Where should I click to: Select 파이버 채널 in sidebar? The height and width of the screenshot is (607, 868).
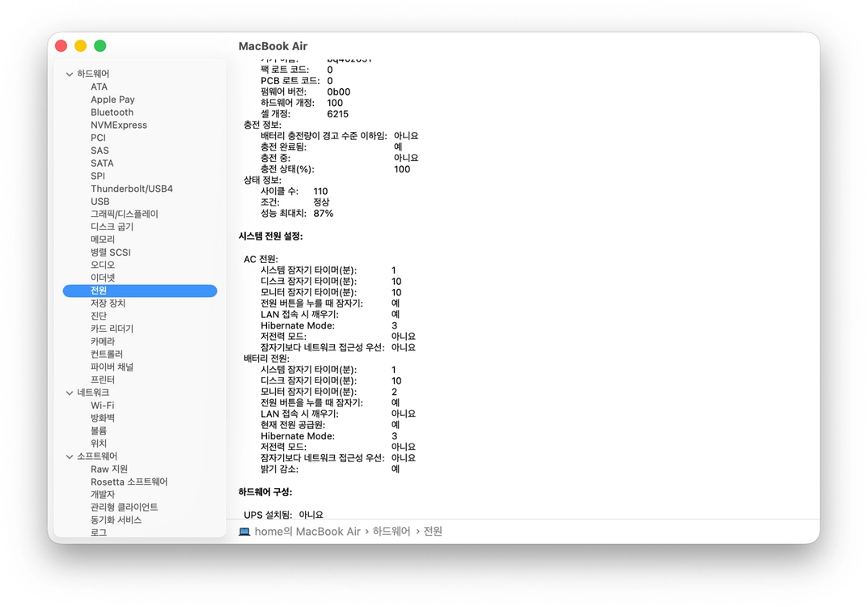coord(112,367)
